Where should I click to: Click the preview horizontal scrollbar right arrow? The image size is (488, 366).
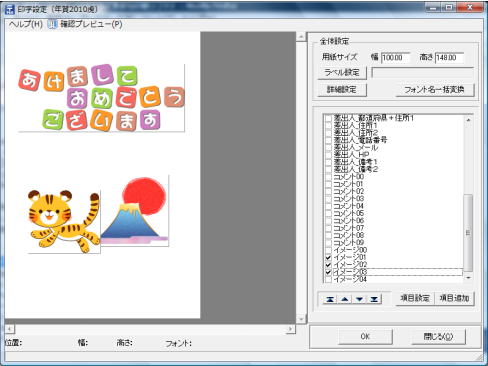point(290,329)
